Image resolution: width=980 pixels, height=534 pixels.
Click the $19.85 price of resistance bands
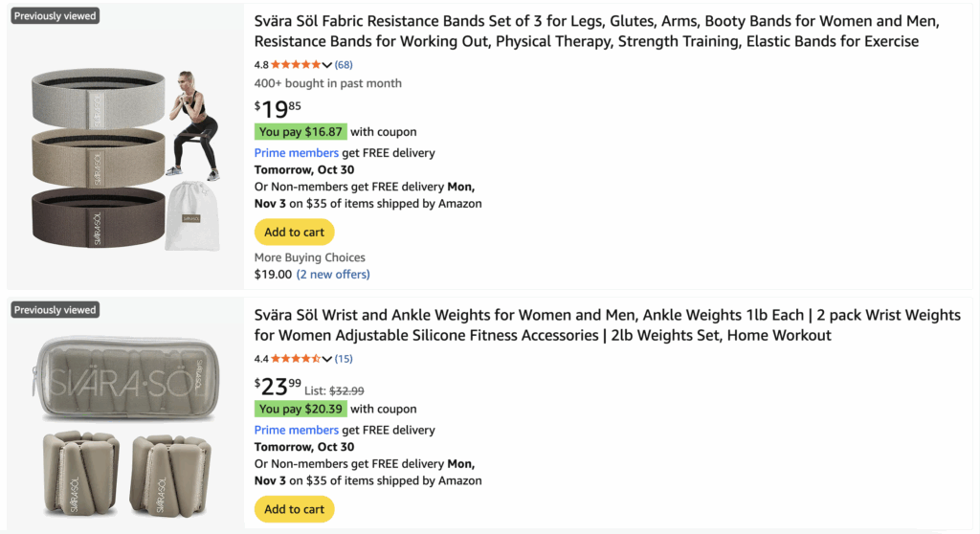click(278, 109)
